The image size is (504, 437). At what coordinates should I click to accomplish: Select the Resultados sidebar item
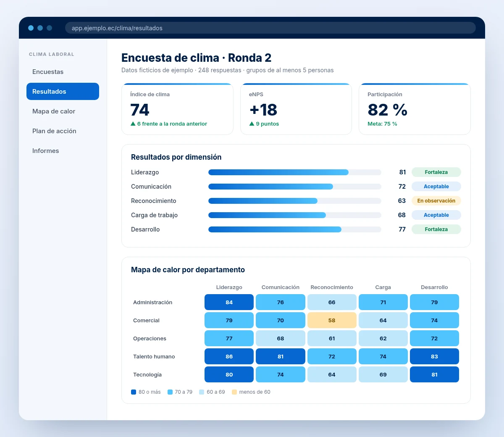63,92
